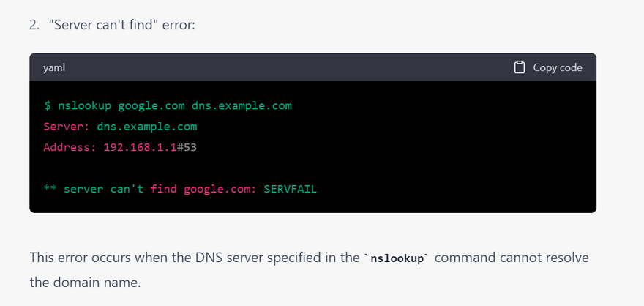This screenshot has height=306, width=644.
Task: Click the "**" at the error line start
Action: tap(50, 189)
